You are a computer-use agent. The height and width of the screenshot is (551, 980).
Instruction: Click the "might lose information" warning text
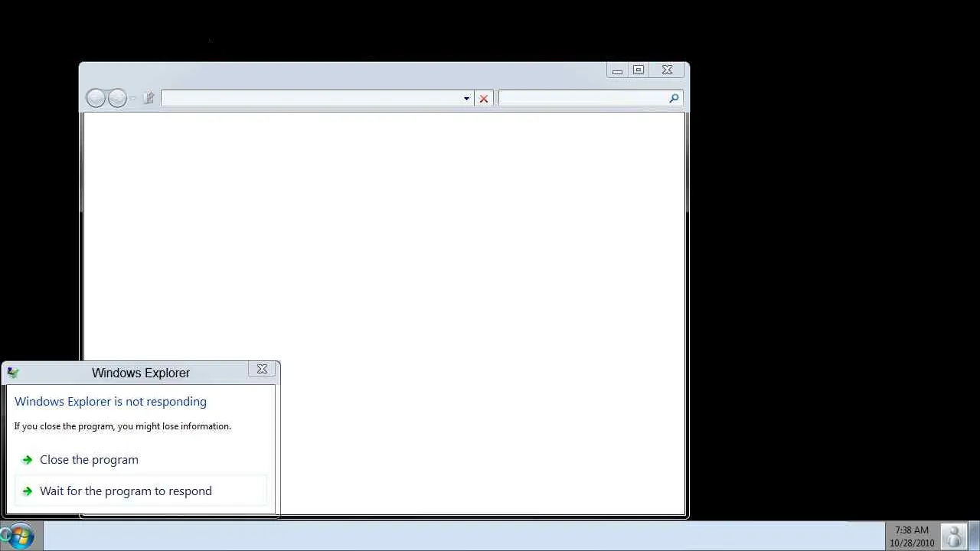pos(122,426)
